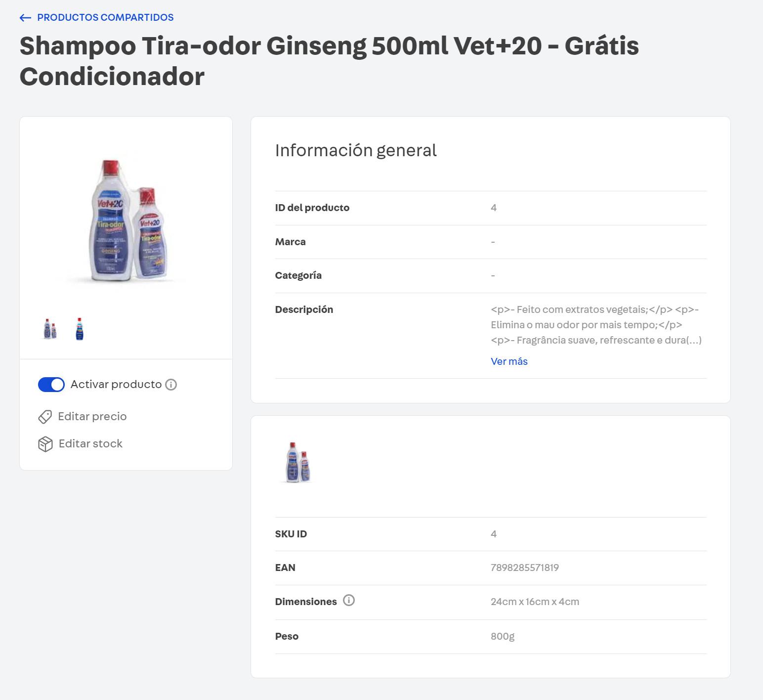The width and height of the screenshot is (763, 700).
Task: Click the Peso value 800g
Action: 502,636
